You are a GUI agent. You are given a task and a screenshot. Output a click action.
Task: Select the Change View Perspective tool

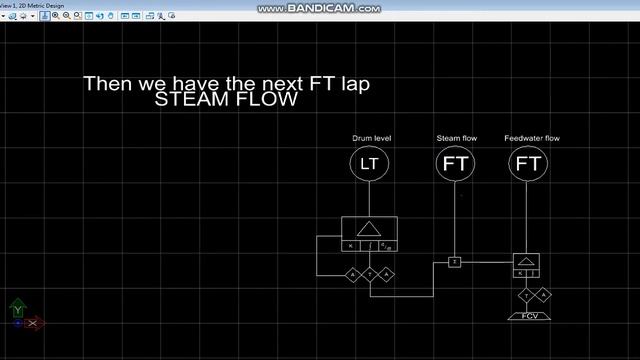tap(161, 16)
